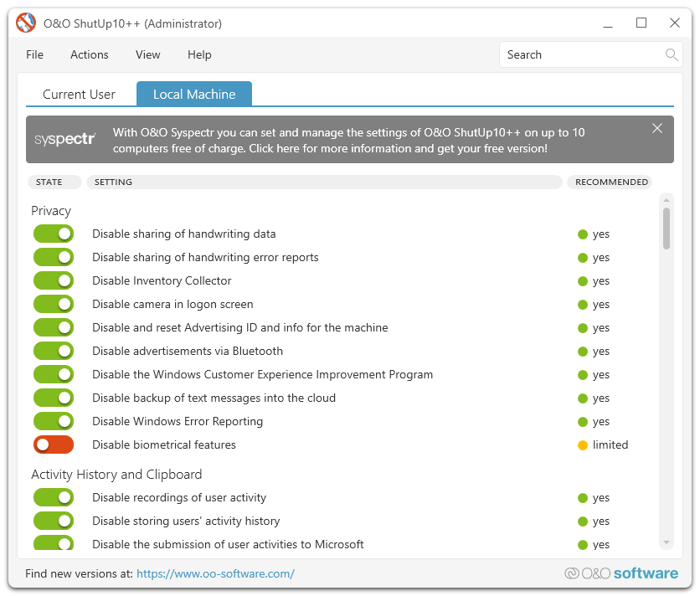Turn off Disable camera in logon screen
This screenshot has width=700, height=596.
point(54,305)
